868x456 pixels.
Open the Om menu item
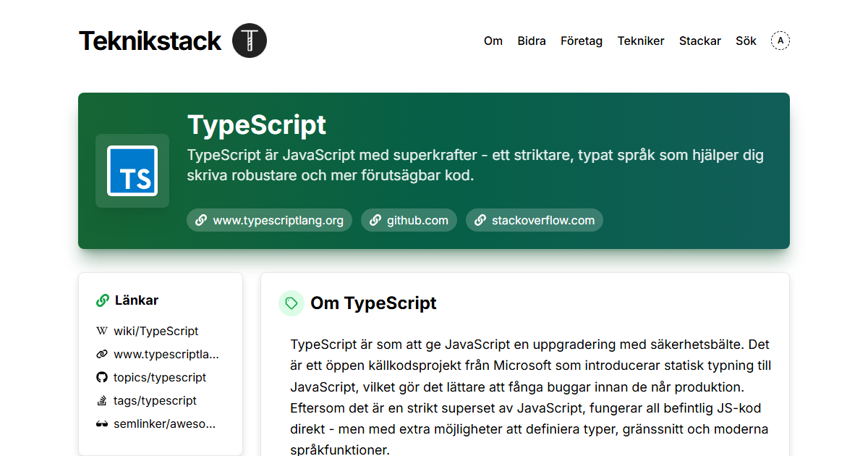[493, 41]
